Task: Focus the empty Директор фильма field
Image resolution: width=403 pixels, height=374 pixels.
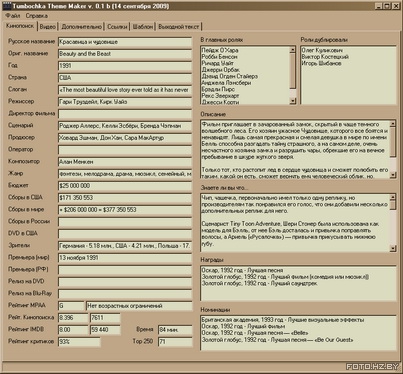Action: click(125, 114)
